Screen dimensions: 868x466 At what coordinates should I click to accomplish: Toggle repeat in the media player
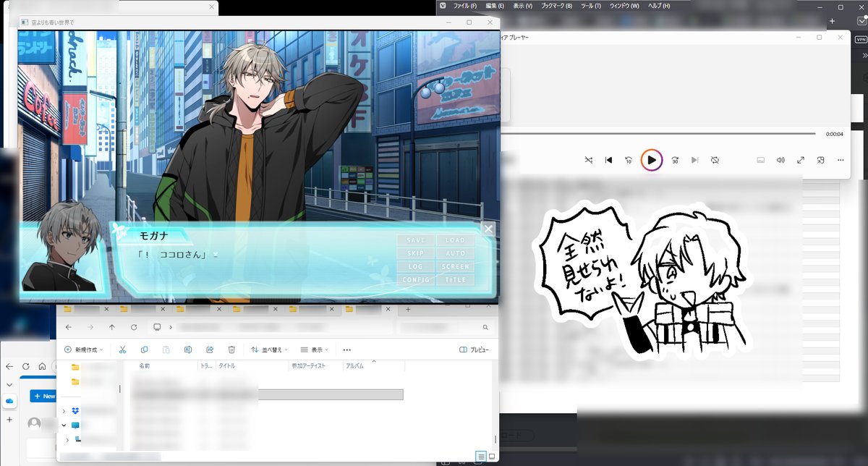click(715, 160)
